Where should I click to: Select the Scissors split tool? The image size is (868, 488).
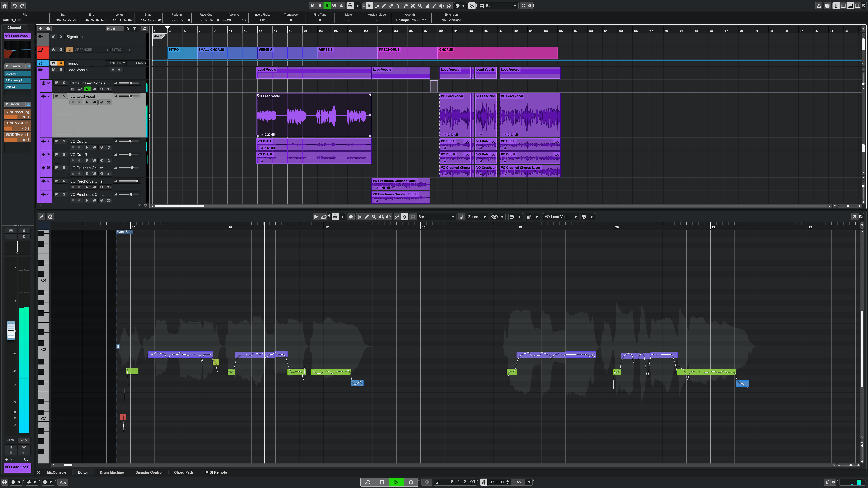[399, 6]
